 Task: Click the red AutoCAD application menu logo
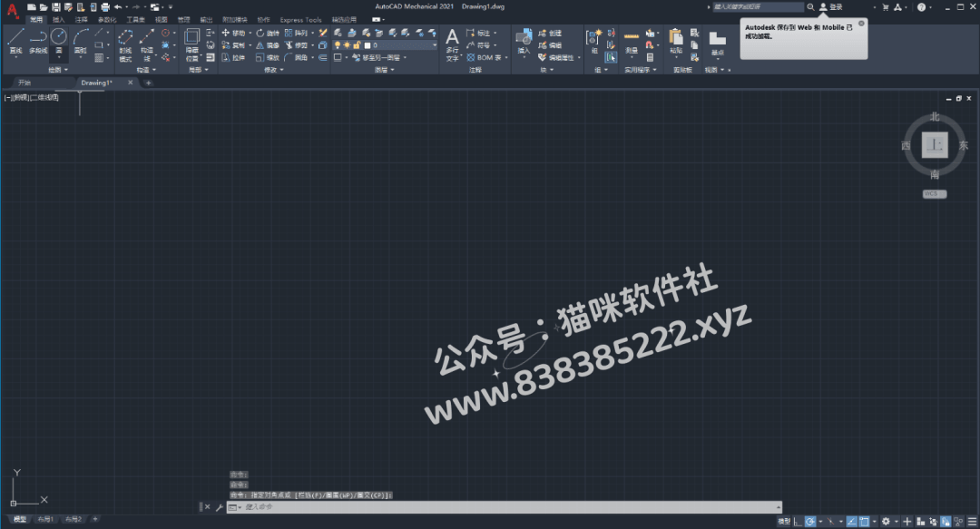(12, 9)
